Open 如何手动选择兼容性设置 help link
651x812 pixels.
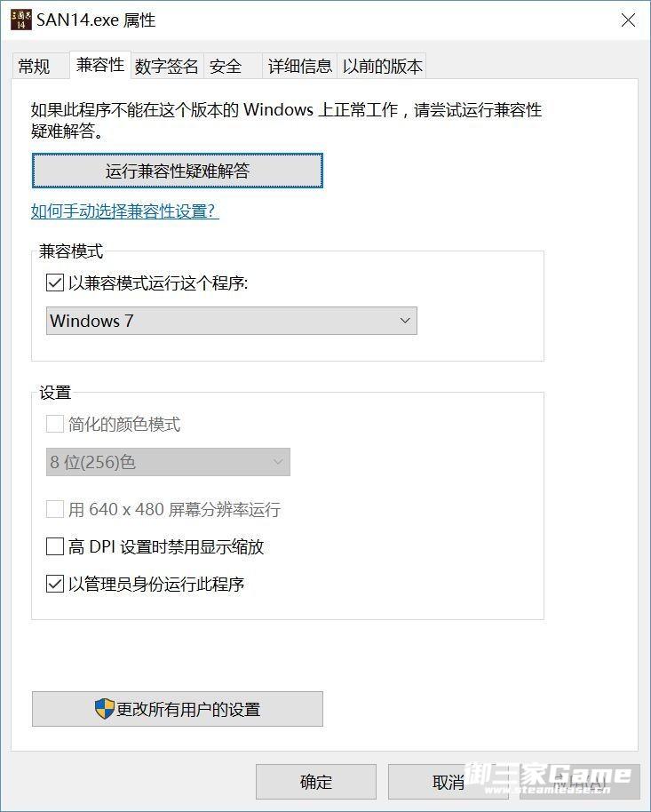click(124, 211)
